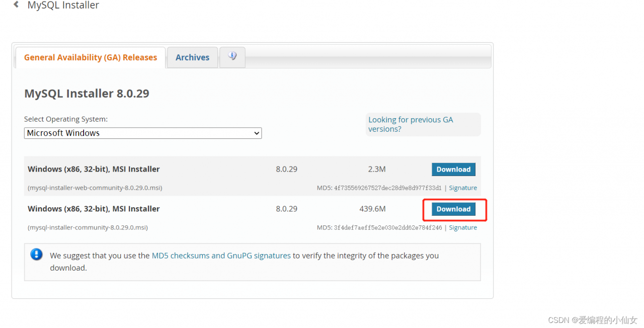Open MD5 checksums and GnuPG signatures link
The image size is (644, 328).
[x=221, y=256]
